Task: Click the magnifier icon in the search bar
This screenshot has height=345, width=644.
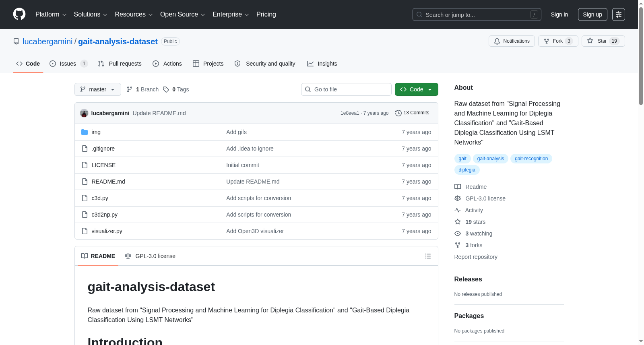Action: (419, 14)
